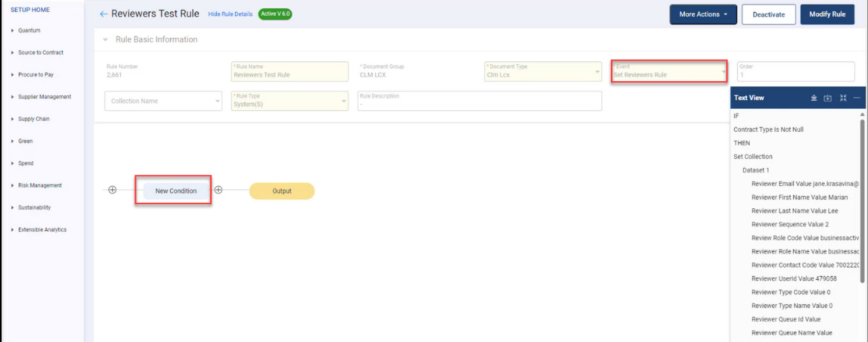Screen dimensions: 868x342
Task: Click the back arrow beside Reviewers Test Rule
Action: coord(103,14)
